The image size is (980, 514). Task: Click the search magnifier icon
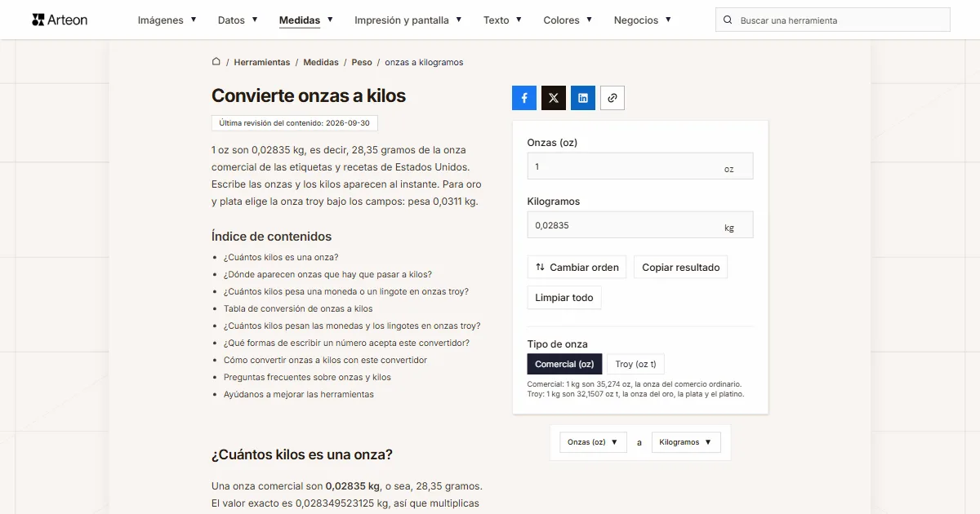coord(728,20)
